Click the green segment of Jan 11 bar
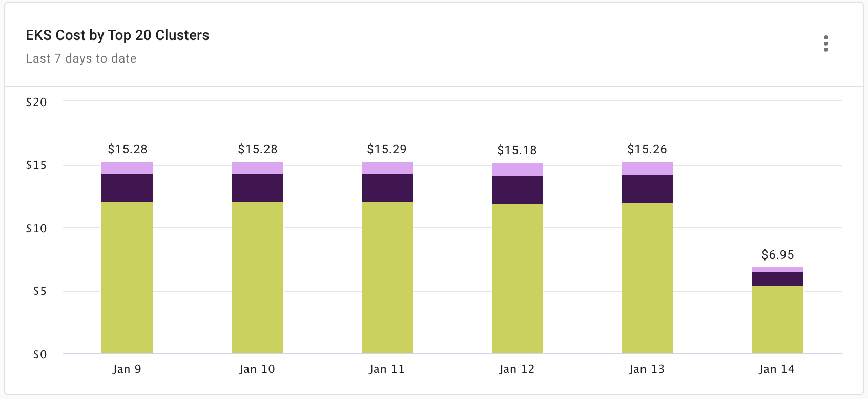The image size is (868, 399). click(x=387, y=277)
